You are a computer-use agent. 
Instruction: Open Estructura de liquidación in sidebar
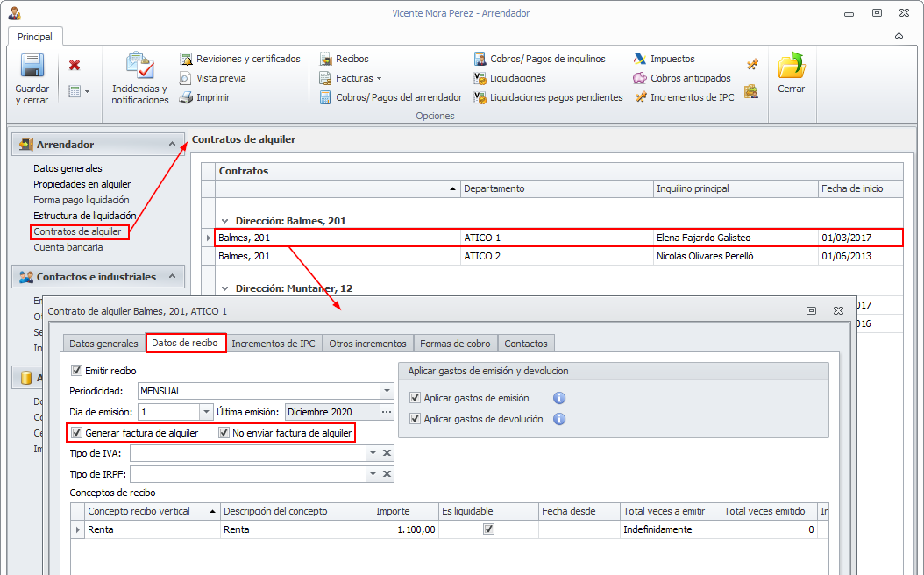85,216
